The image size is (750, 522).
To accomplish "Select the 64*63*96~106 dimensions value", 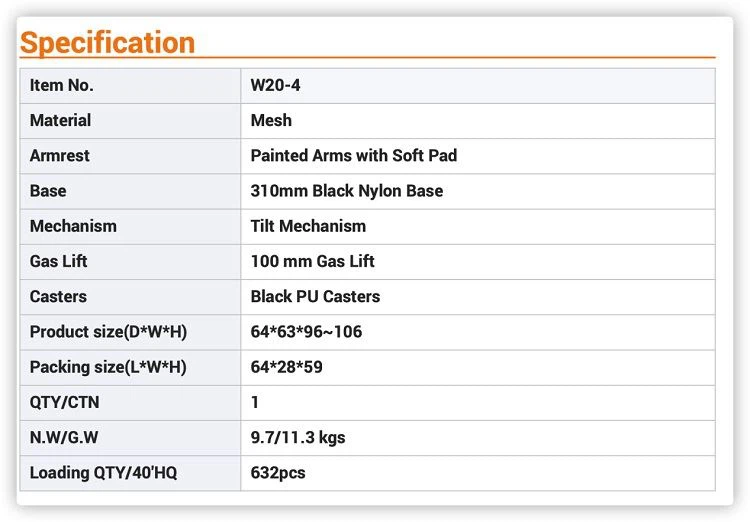I will point(306,331).
